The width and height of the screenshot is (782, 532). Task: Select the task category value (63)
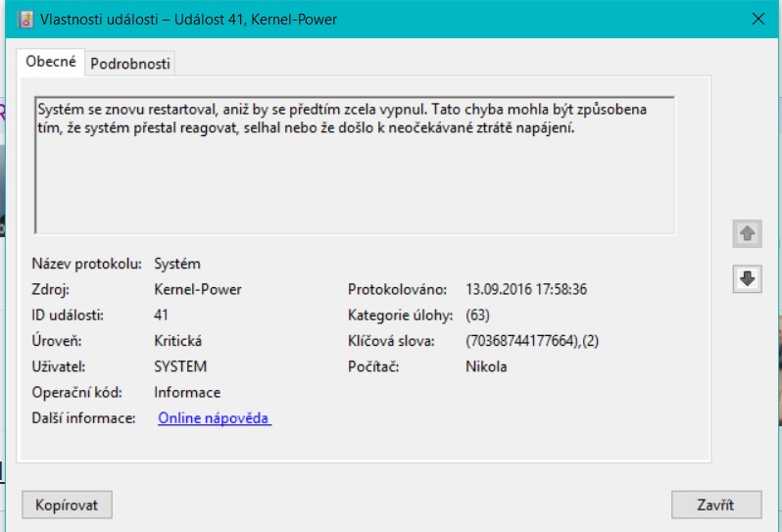point(478,315)
